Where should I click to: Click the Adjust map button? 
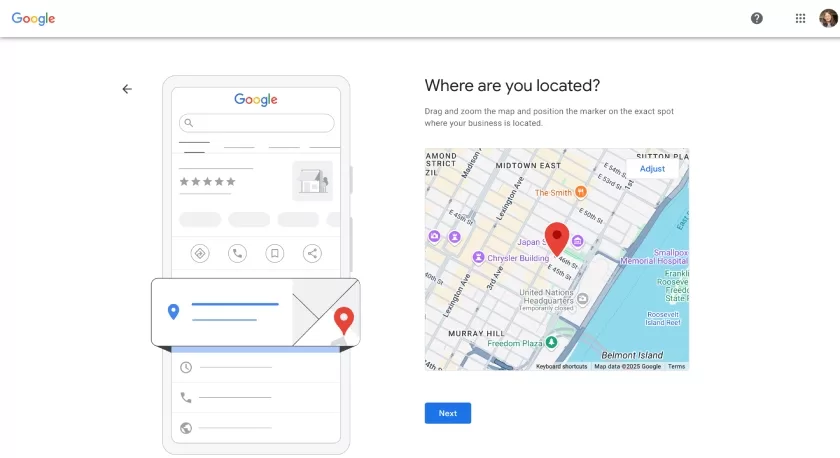click(652, 169)
